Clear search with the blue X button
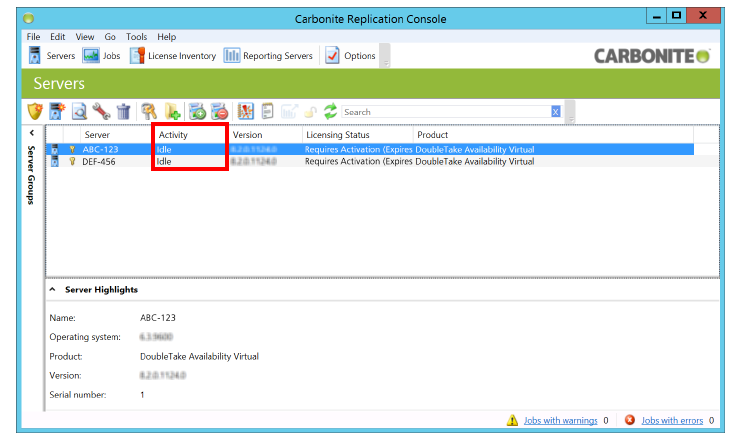 click(556, 112)
